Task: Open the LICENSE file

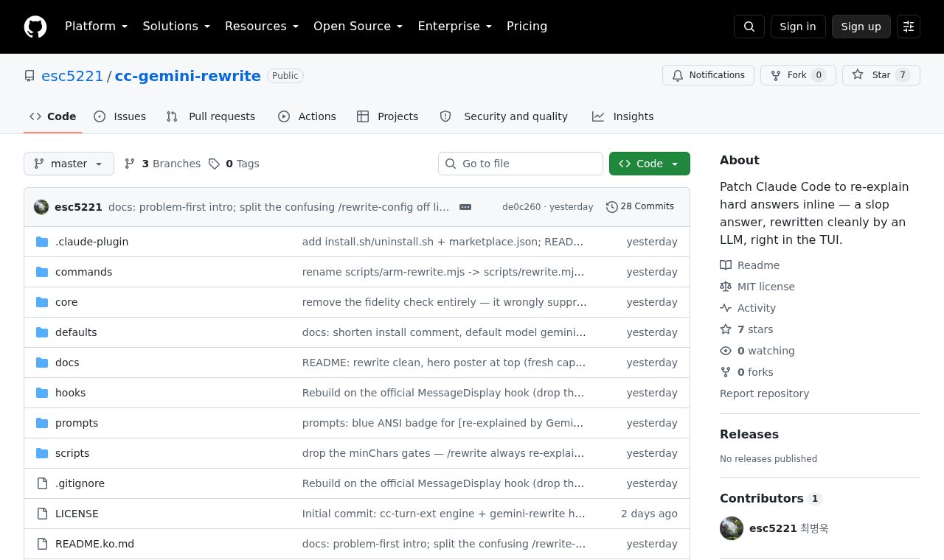Action: (x=77, y=514)
